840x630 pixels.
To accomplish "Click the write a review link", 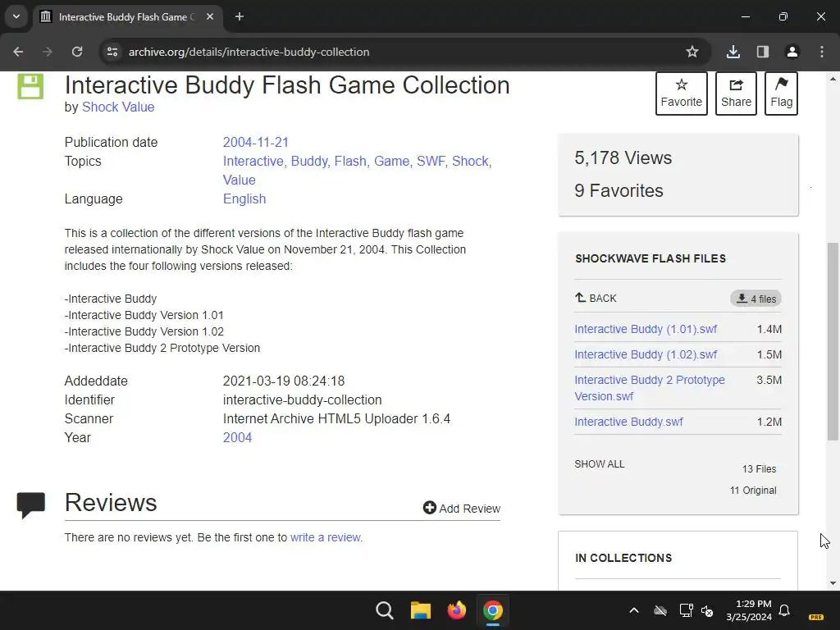I will [x=325, y=537].
